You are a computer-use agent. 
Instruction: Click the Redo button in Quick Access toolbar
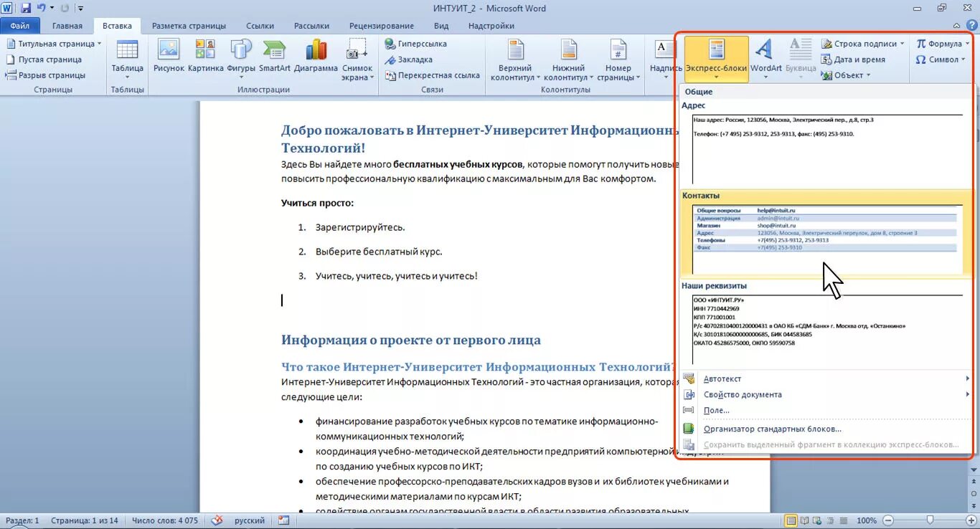click(x=66, y=8)
